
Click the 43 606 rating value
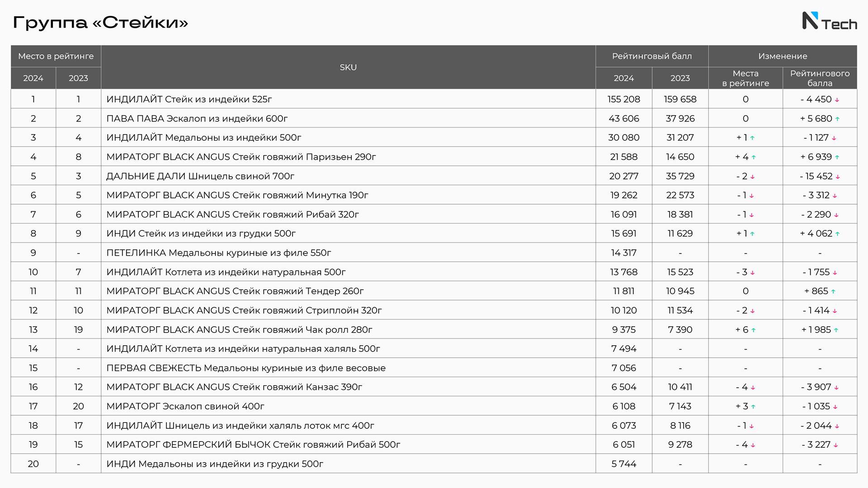[624, 118]
